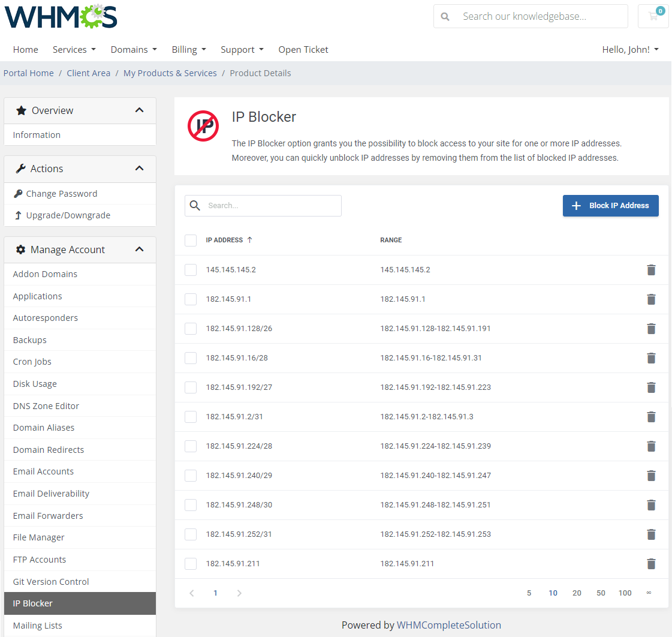Click Change Password action
This screenshot has height=637, width=672.
pyautogui.click(x=80, y=194)
